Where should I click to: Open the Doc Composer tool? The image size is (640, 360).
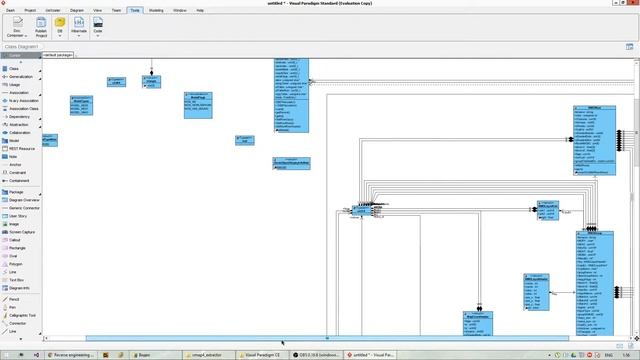coord(17,27)
